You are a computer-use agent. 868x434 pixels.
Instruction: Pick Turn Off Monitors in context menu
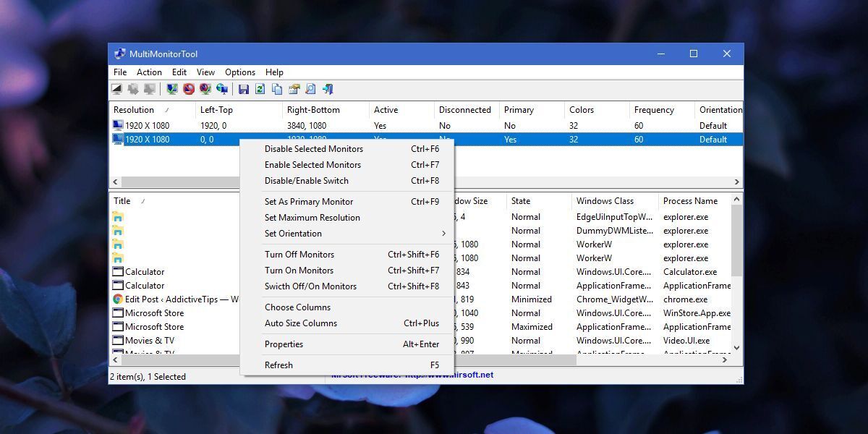pyautogui.click(x=299, y=255)
